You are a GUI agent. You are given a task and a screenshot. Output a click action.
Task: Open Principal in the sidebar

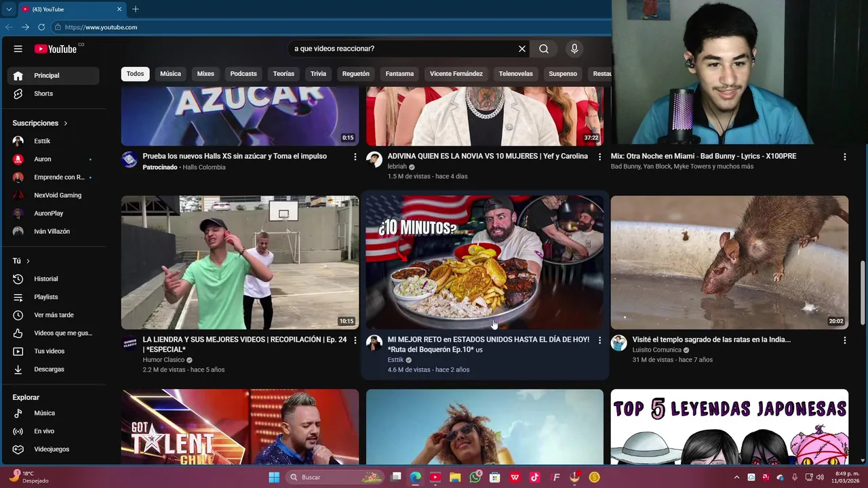click(53, 75)
